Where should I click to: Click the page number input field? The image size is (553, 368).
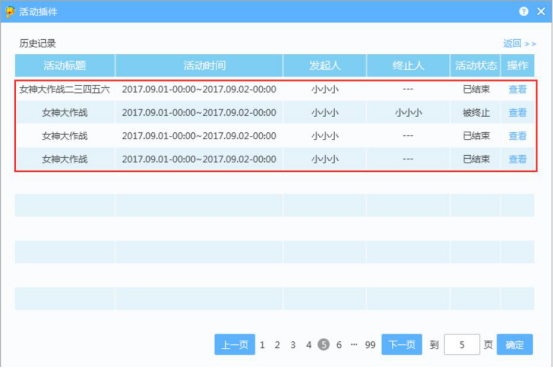click(x=462, y=344)
